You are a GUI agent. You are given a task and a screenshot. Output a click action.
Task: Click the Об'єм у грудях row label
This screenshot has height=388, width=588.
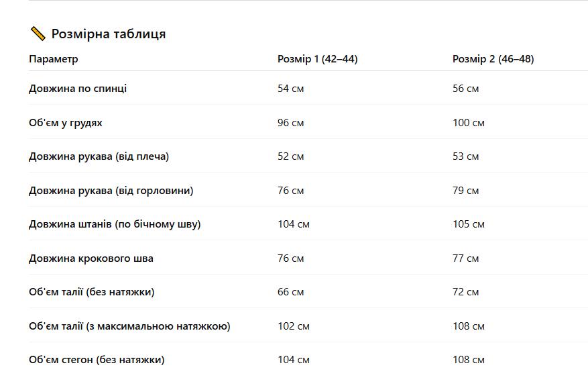click(x=65, y=123)
